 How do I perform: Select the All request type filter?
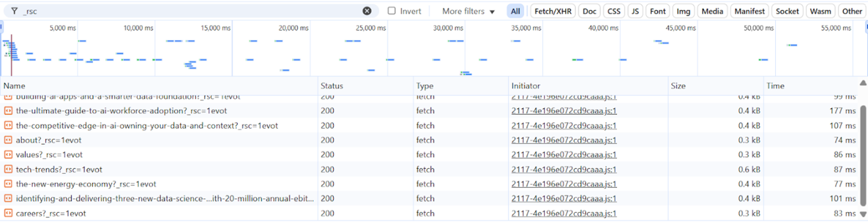click(x=515, y=11)
